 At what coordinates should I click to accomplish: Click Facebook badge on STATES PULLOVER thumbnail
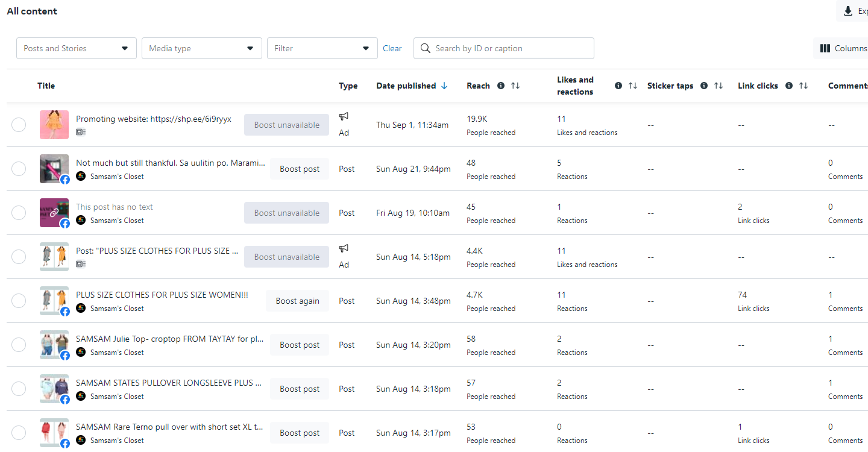[x=64, y=400]
